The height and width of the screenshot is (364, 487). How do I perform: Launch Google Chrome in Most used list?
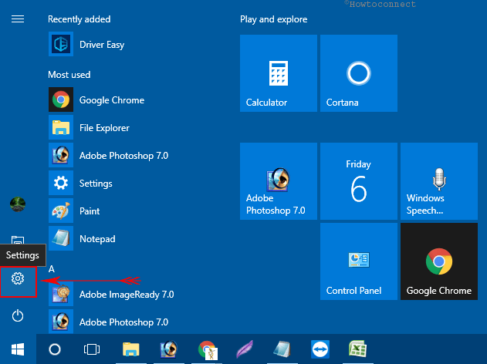coord(97,100)
